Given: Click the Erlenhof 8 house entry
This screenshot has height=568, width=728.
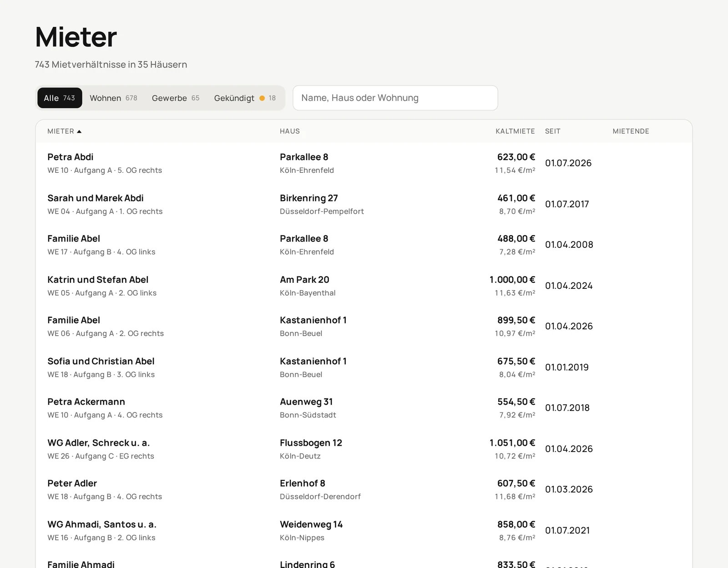Looking at the screenshot, I should pyautogui.click(x=303, y=483).
